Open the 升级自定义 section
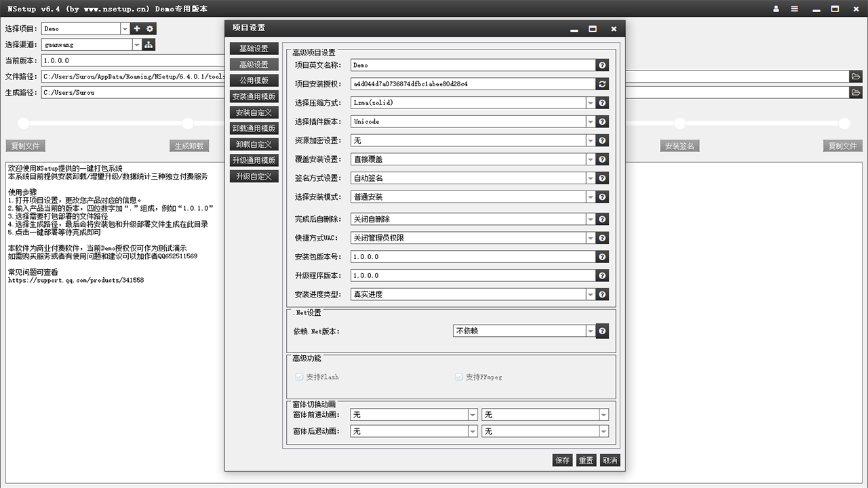Screen dimensions: 868x488 tap(254, 176)
